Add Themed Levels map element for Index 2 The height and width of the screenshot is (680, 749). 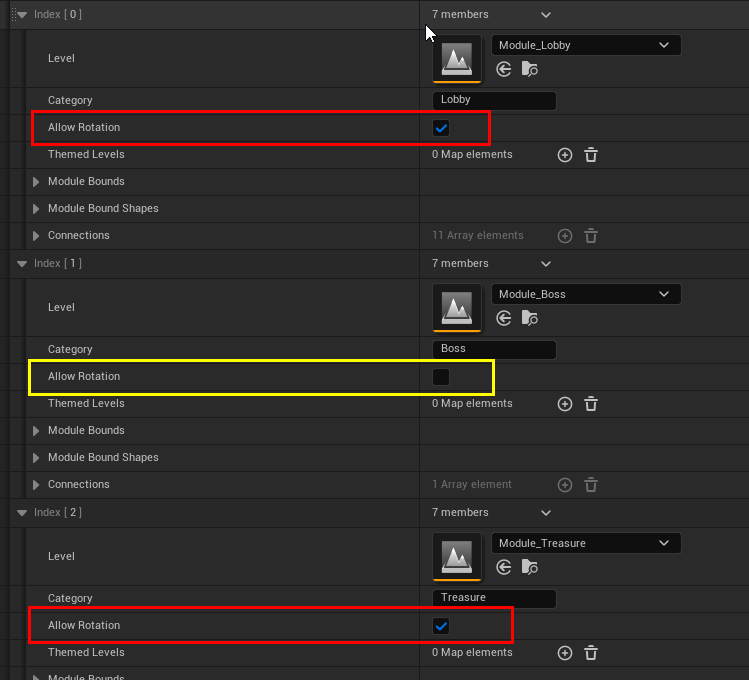pos(565,653)
